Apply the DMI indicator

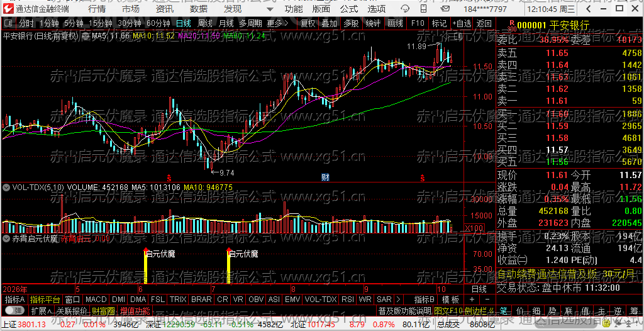[119, 300]
